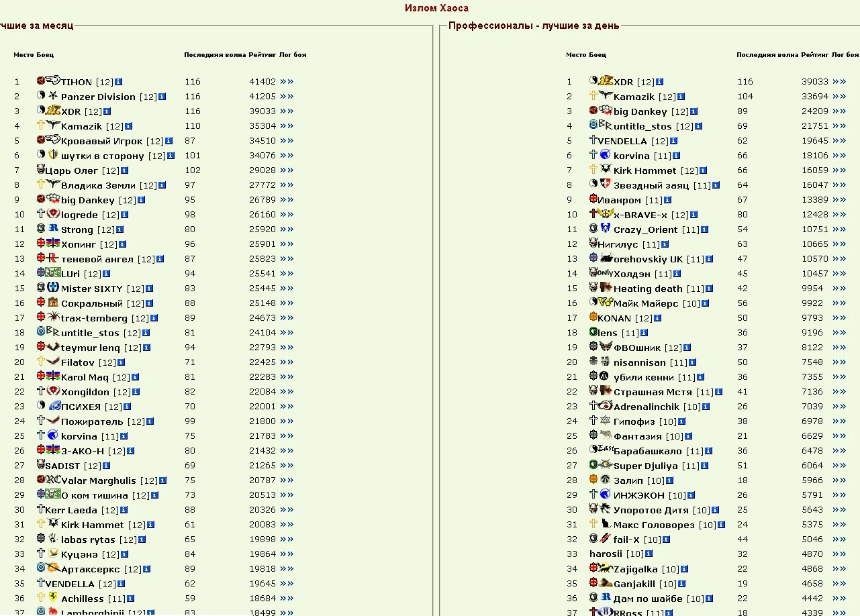This screenshot has height=616, width=860.
Task: Click info icon beside Panzer Division
Action: [x=162, y=97]
